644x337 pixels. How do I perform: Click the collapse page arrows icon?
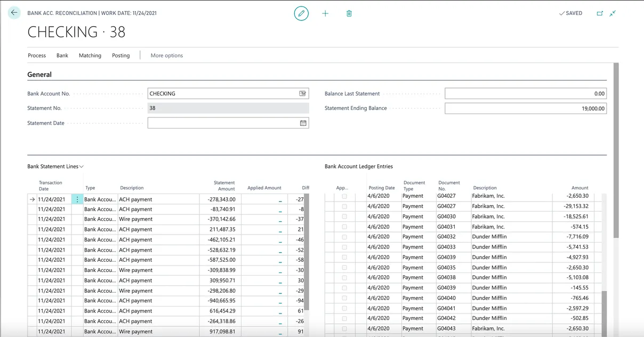pyautogui.click(x=613, y=13)
